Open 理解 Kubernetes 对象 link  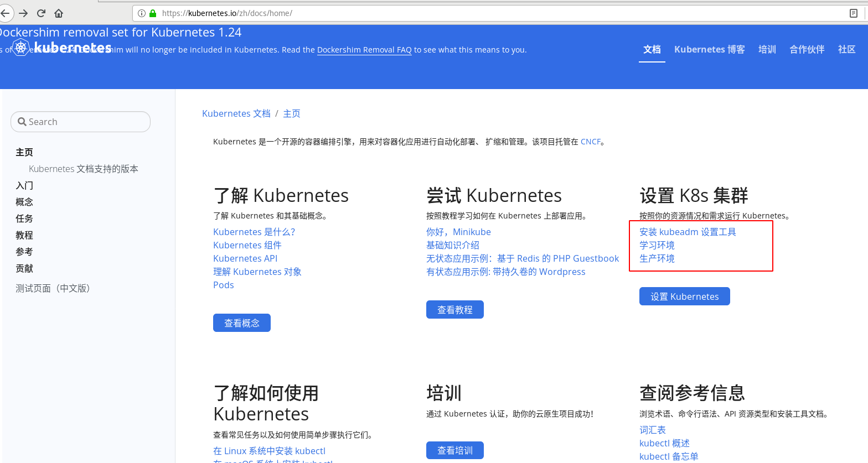tap(257, 272)
